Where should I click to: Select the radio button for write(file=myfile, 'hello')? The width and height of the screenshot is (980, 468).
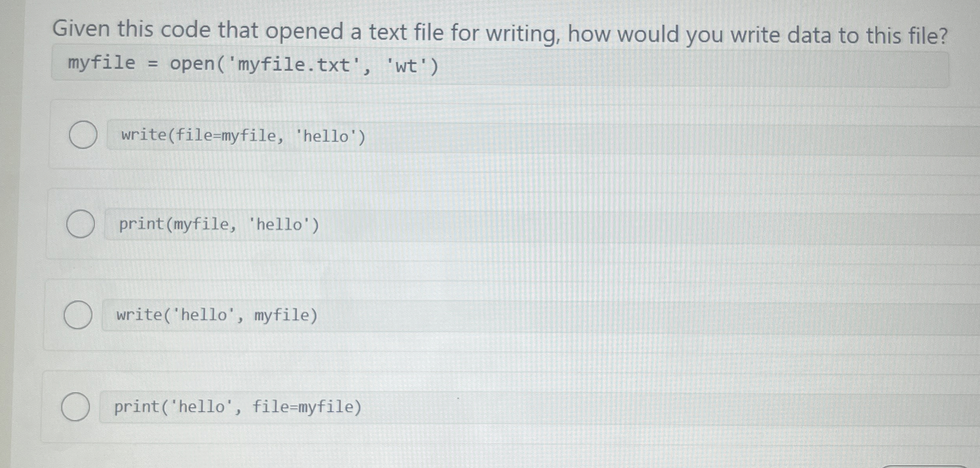pos(83,135)
